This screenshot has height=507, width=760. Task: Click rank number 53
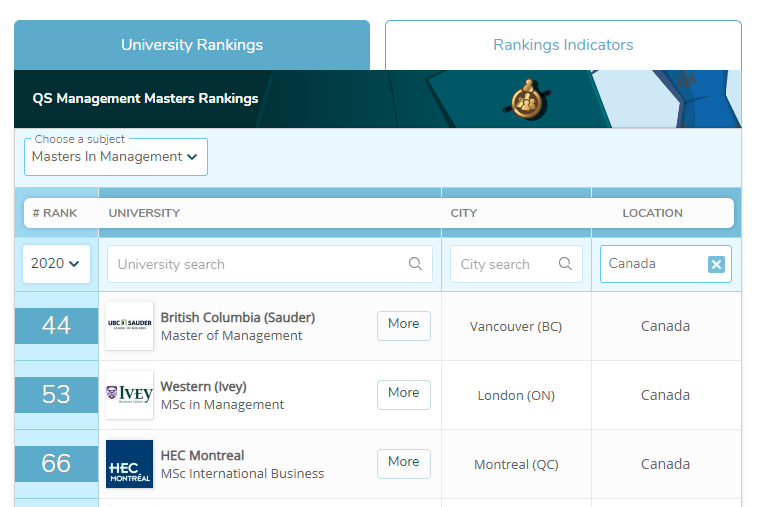coord(56,395)
